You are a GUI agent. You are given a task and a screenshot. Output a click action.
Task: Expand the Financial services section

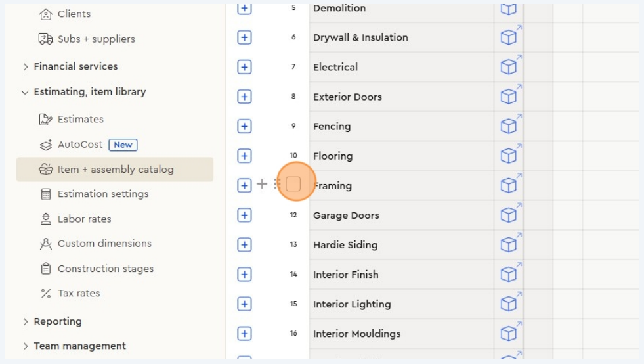click(x=75, y=66)
